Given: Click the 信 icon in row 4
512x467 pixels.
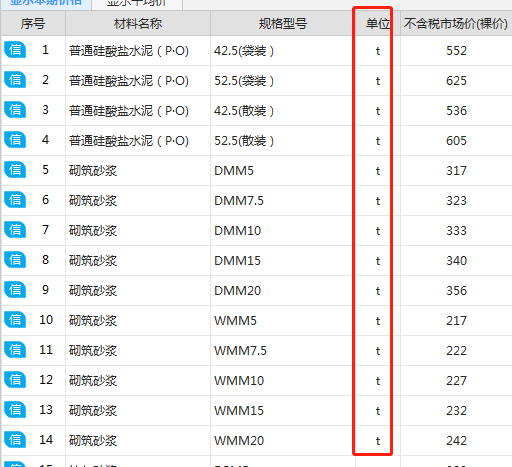Looking at the screenshot, I should pyautogui.click(x=15, y=140).
